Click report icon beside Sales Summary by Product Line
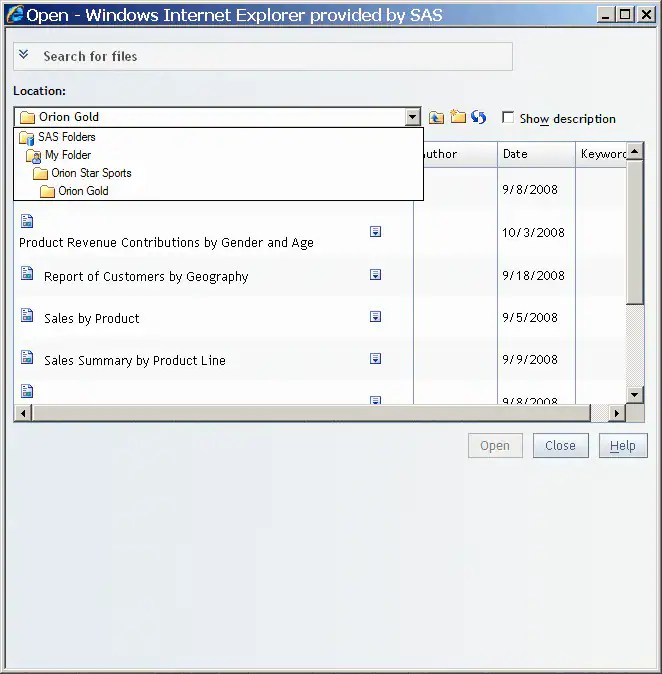The height and width of the screenshot is (674, 662). (x=27, y=357)
